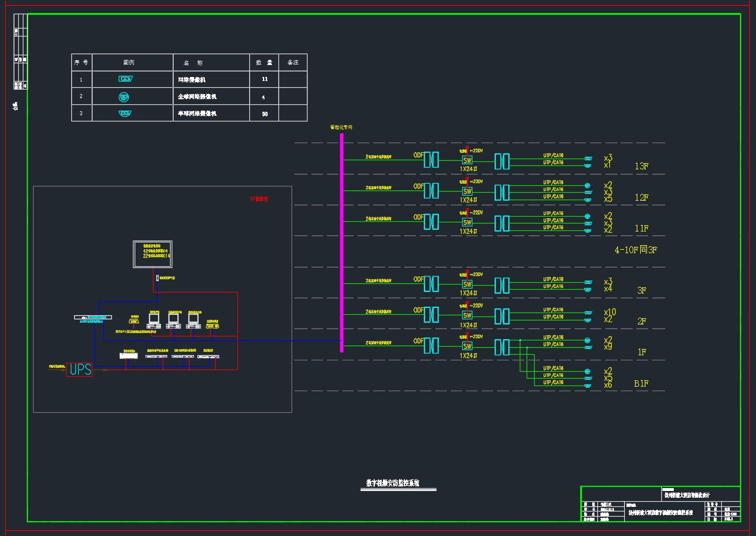
Task: Select the x10 camera count on the 2F row
Action: pyautogui.click(x=610, y=312)
